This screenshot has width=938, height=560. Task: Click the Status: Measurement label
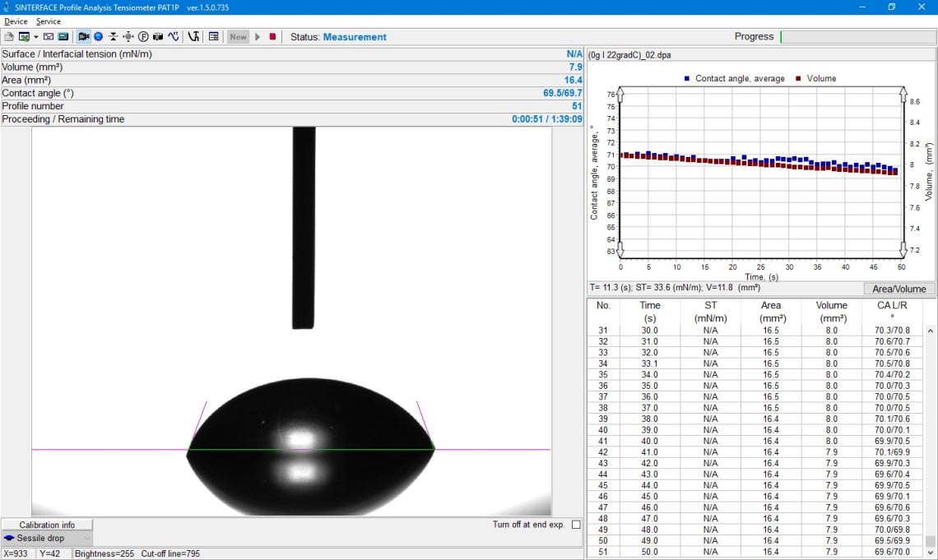[338, 37]
